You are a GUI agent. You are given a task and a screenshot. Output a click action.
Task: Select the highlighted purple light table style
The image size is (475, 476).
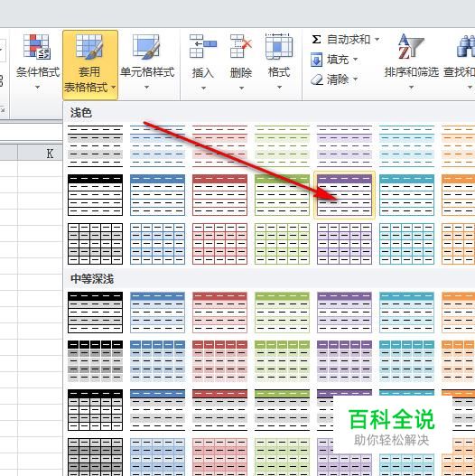click(344, 195)
